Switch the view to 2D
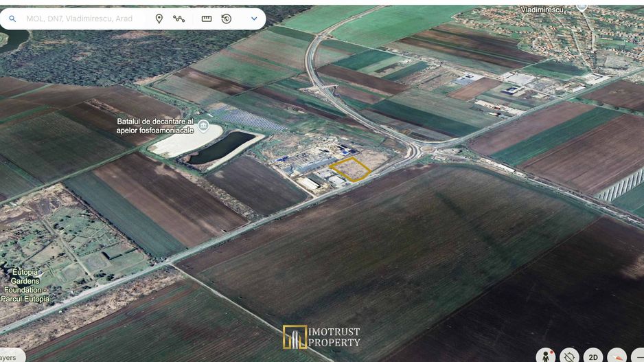Viewport: 644px width, 362px height. coord(593,357)
